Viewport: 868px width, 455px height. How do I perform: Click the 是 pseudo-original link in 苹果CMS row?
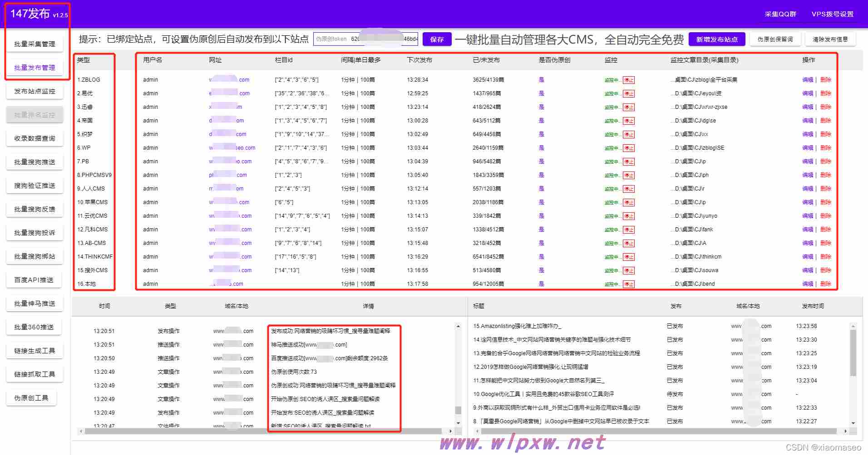(541, 202)
